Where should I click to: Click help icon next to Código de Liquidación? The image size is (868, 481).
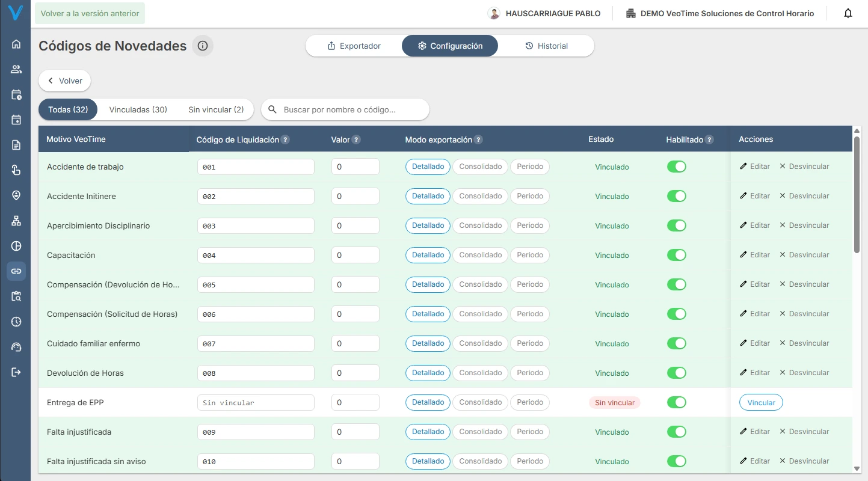click(286, 139)
